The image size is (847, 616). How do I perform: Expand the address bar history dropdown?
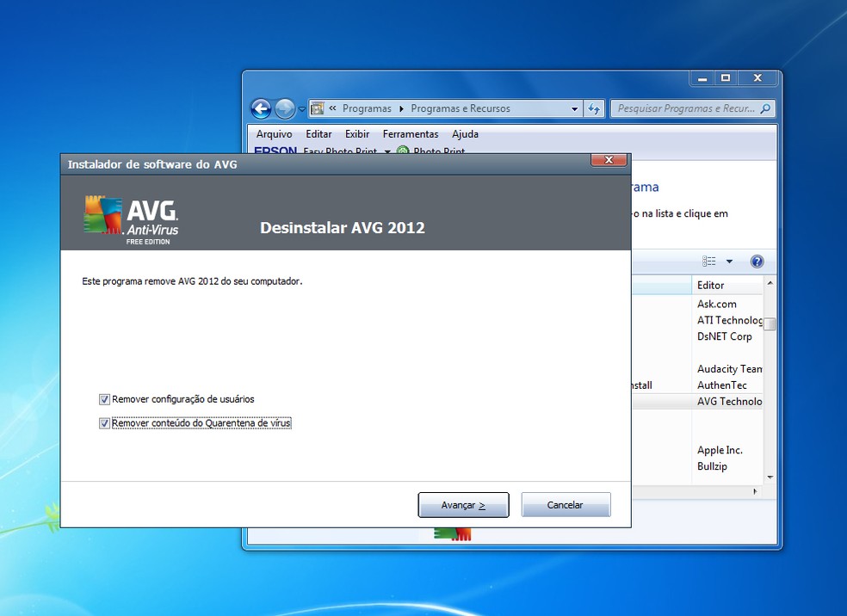[574, 108]
